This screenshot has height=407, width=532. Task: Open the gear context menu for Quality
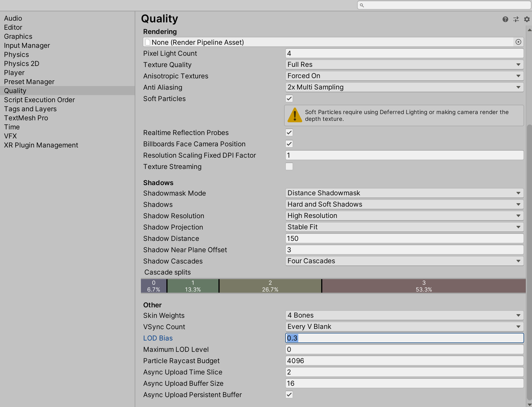click(527, 19)
